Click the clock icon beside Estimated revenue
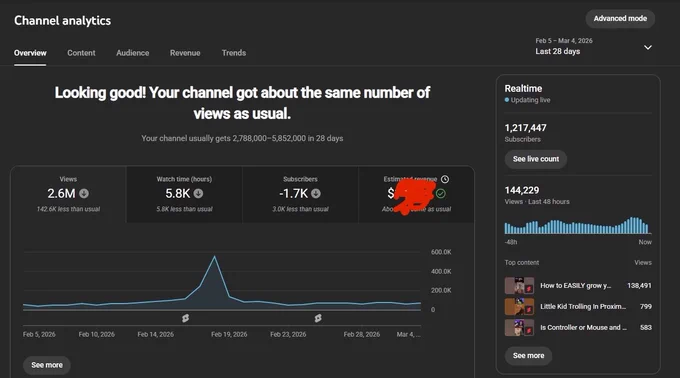 (x=445, y=179)
